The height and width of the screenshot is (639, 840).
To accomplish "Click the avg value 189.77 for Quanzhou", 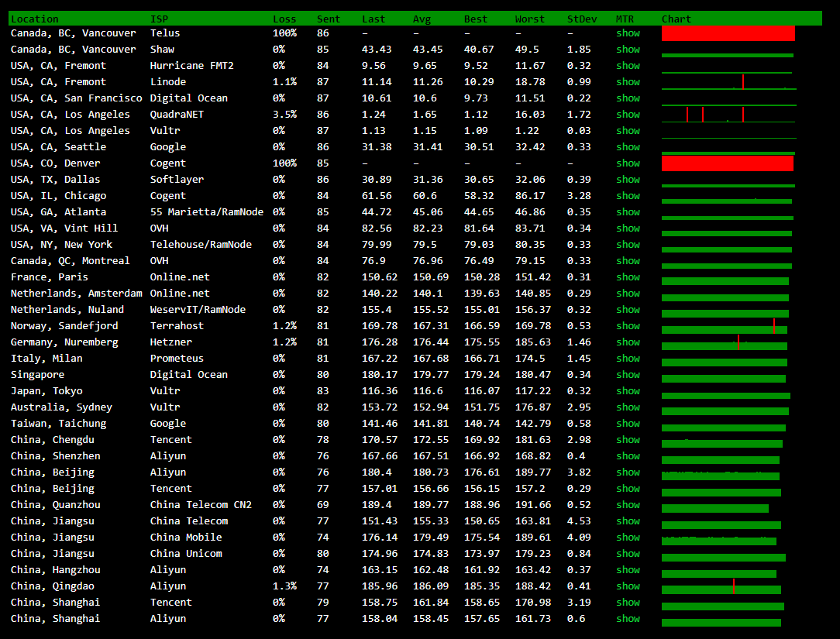I will click(431, 505).
